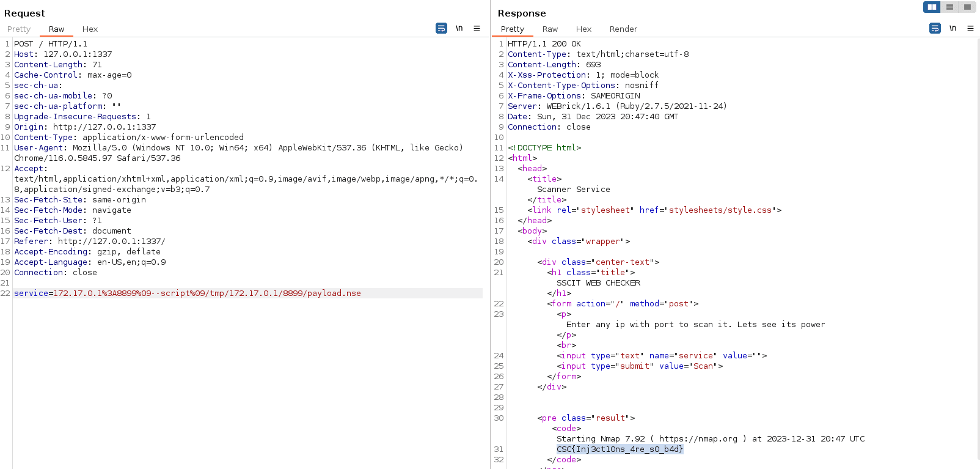Click the 'Scanner Service' title text

(574, 190)
